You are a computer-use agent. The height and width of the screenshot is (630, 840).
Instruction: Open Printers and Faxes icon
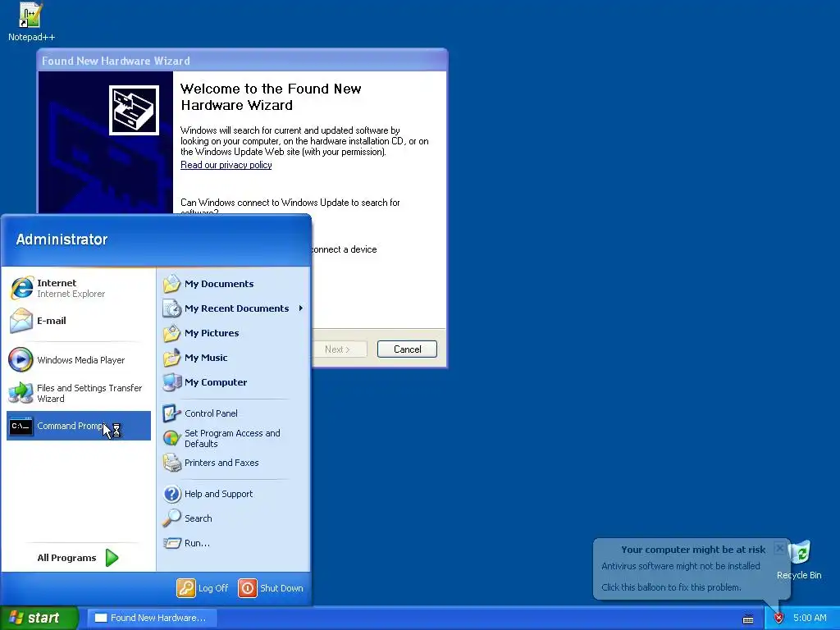pyautogui.click(x=172, y=463)
